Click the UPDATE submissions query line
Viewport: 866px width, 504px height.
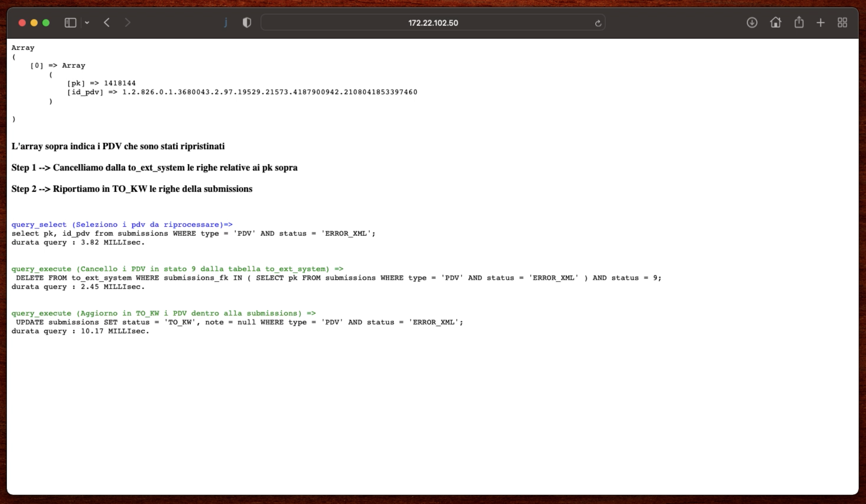240,322
